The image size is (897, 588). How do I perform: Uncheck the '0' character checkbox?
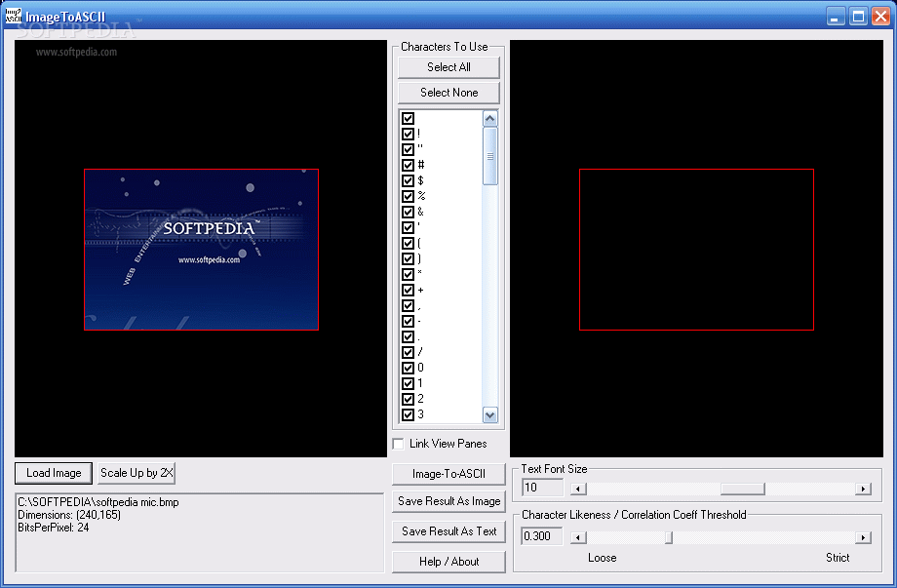408,368
